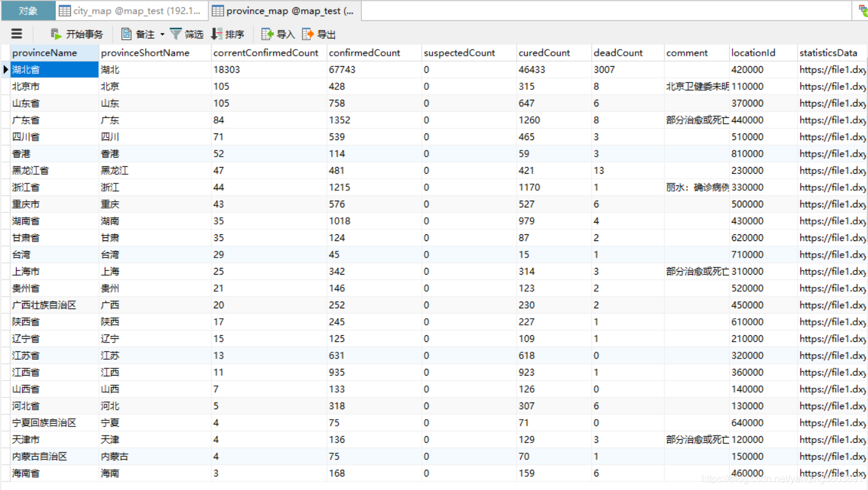The height and width of the screenshot is (490, 868).
Task: Select the 四川省 provinceName cell
Action: (x=54, y=137)
